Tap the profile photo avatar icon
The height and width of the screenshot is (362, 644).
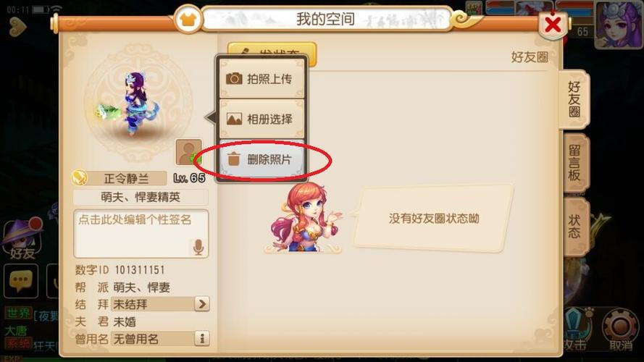point(188,152)
